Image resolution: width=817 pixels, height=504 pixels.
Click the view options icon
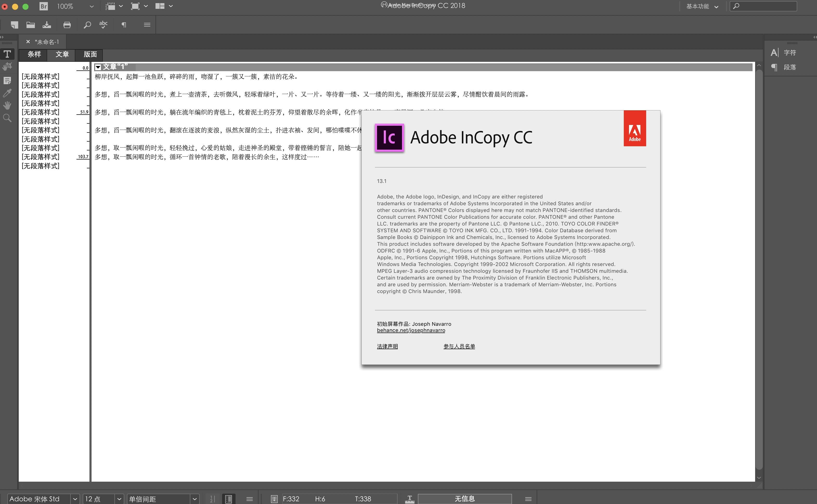110,6
